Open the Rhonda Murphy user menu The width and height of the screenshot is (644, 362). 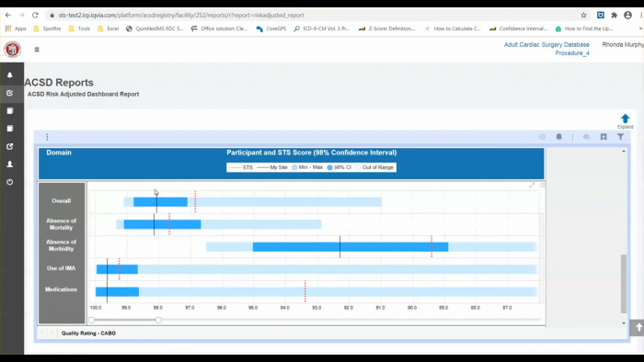623,45
